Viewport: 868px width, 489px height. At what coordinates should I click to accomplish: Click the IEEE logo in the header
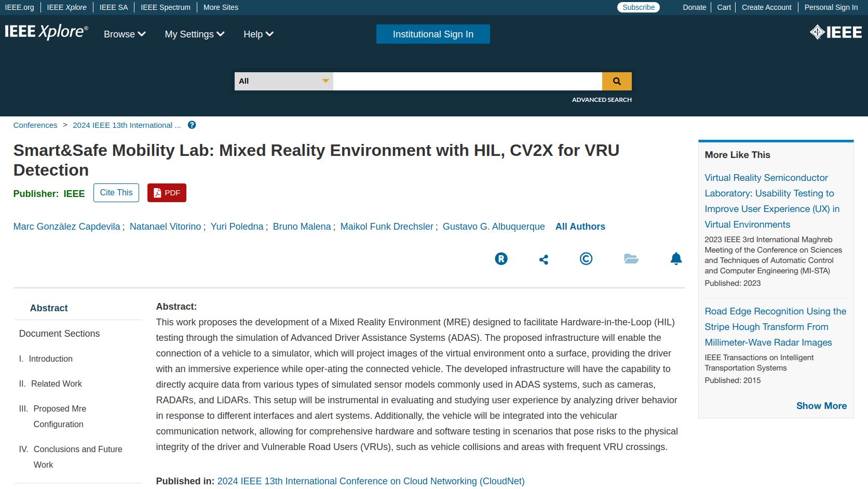click(x=836, y=32)
